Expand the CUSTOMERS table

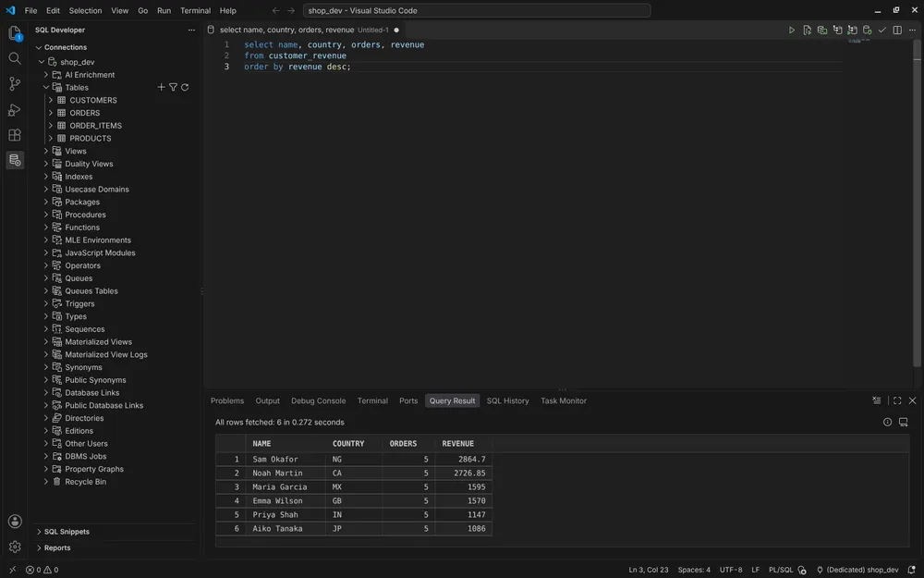51,100
